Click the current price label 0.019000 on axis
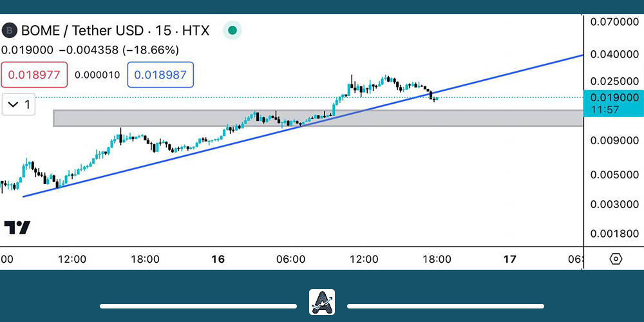The height and width of the screenshot is (322, 644). point(612,97)
